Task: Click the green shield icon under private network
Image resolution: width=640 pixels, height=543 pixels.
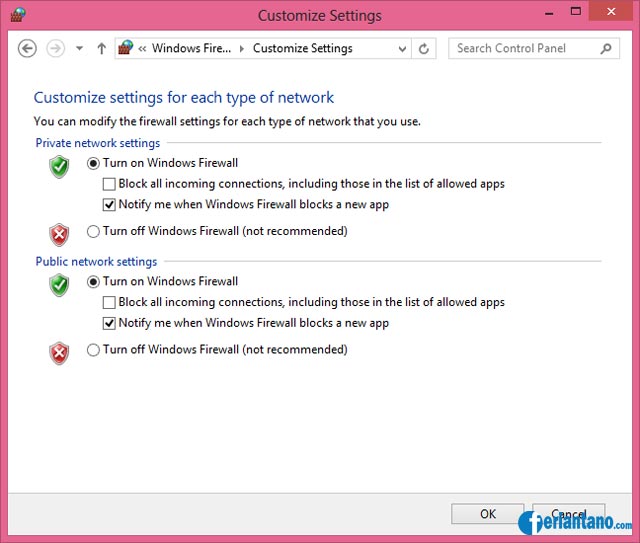Action: pos(59,167)
